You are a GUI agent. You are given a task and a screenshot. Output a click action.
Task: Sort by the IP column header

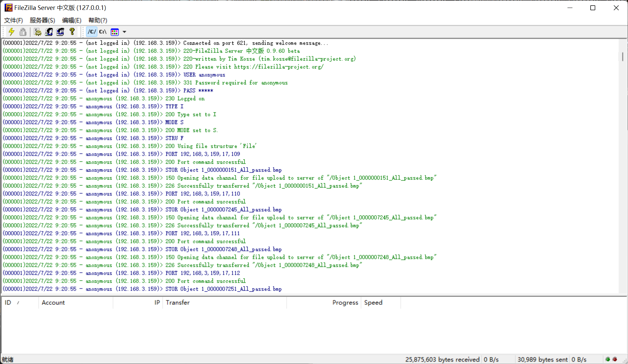(x=138, y=303)
